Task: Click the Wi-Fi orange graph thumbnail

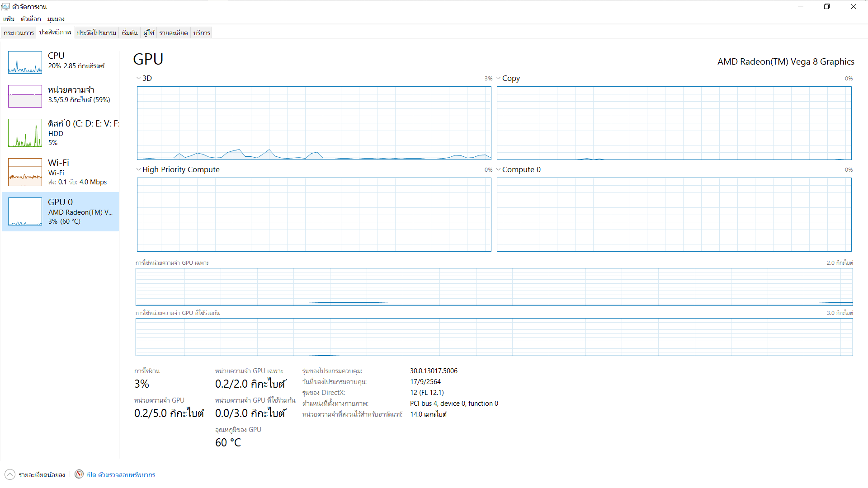Action: click(x=25, y=172)
